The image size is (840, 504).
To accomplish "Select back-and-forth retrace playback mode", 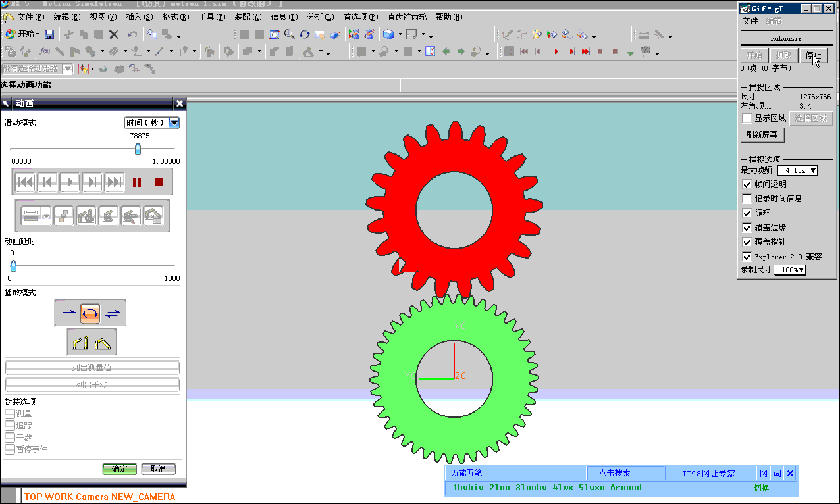I will coord(113,313).
